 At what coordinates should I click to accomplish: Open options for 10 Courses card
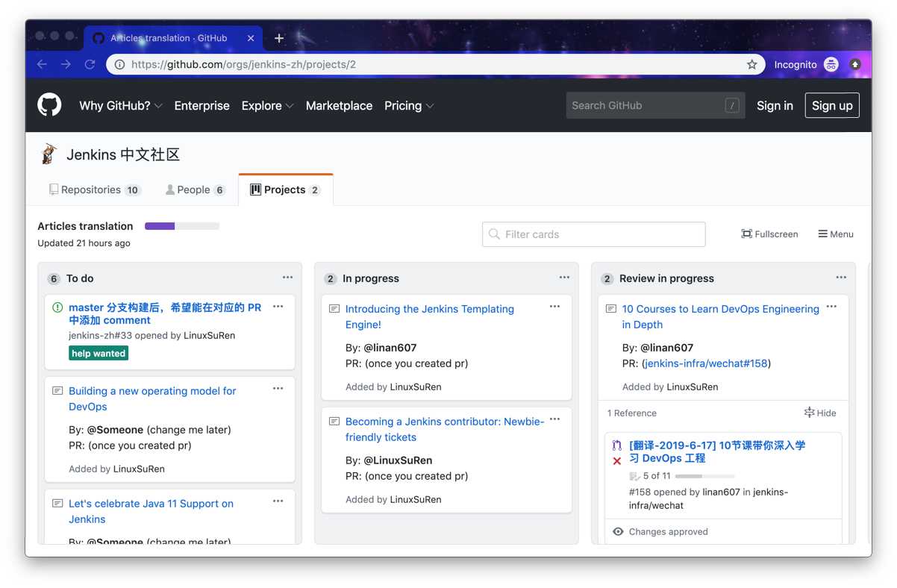click(x=831, y=307)
